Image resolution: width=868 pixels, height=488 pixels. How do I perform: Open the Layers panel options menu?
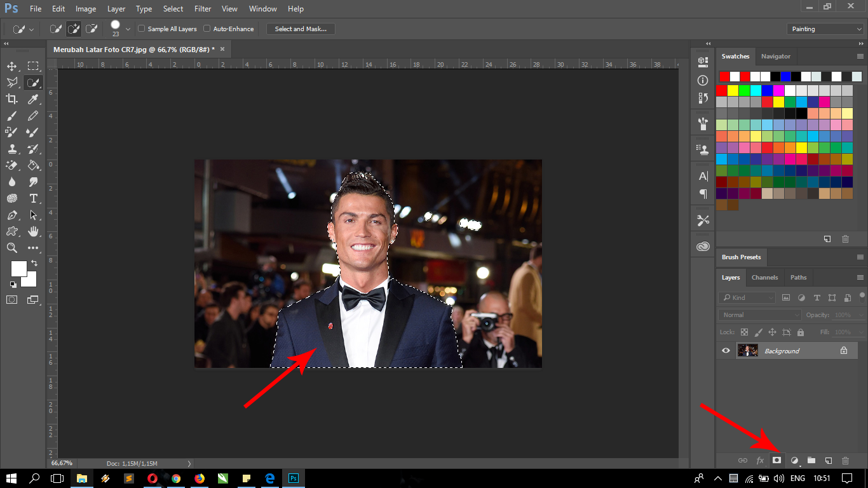[860, 278]
